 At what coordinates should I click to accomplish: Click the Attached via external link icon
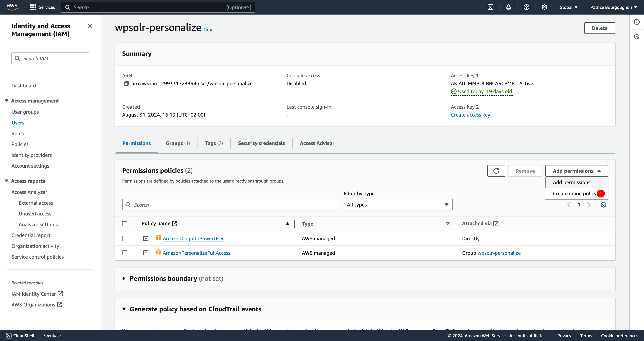496,224
